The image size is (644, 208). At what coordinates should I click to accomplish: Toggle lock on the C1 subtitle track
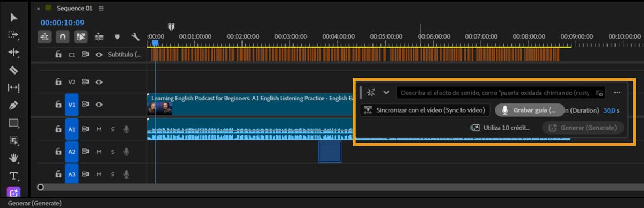coord(58,55)
